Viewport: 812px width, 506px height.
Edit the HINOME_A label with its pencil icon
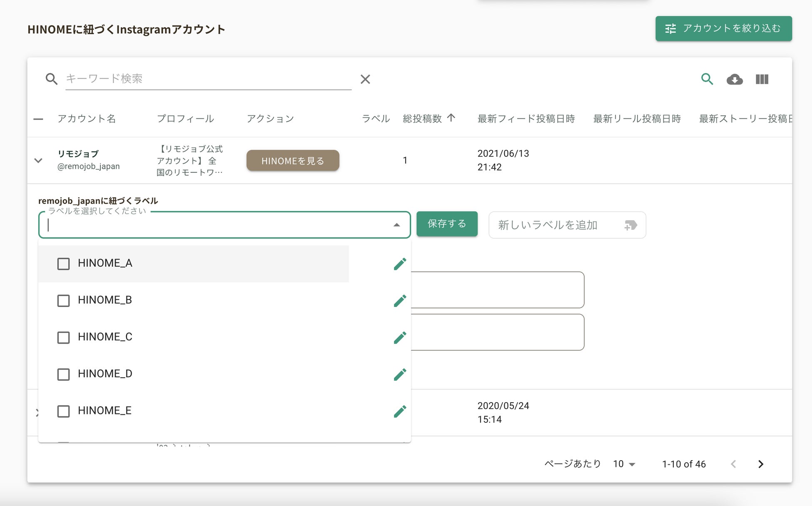(x=400, y=264)
